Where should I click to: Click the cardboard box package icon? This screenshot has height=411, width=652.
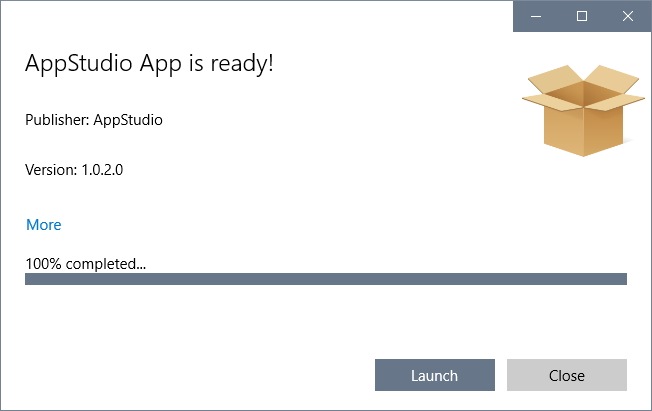tap(583, 111)
